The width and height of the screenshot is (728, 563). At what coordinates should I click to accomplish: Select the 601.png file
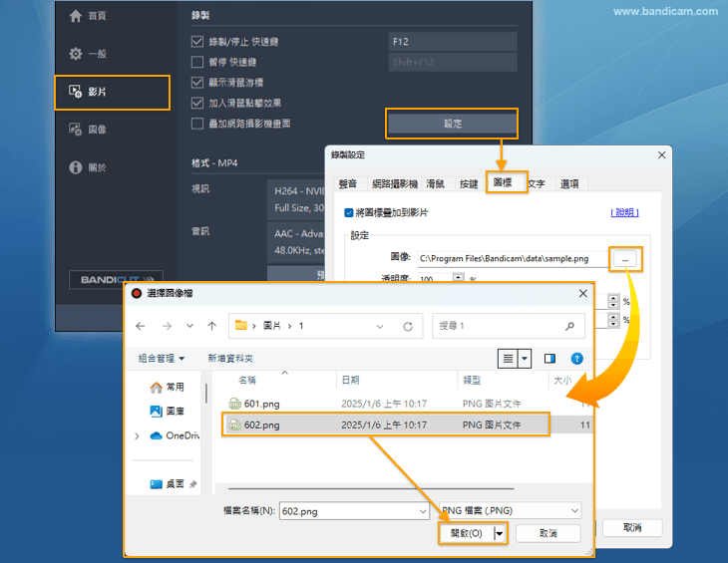click(262, 403)
